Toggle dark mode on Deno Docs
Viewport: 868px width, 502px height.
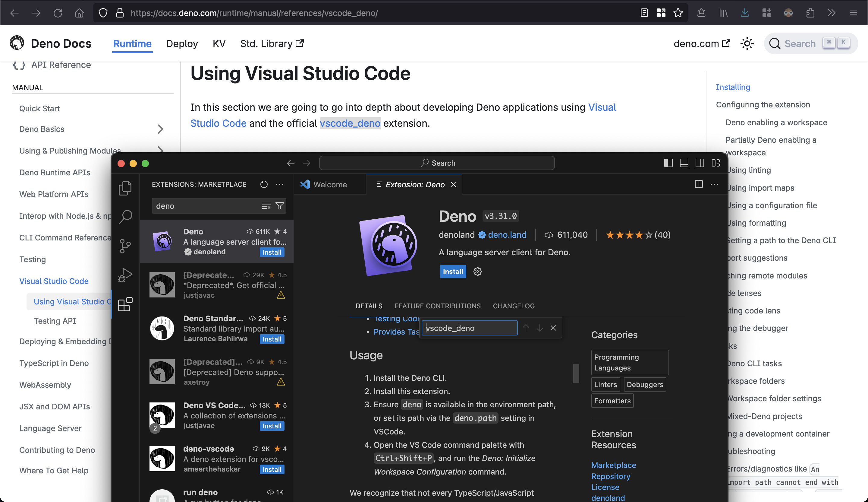coord(747,43)
